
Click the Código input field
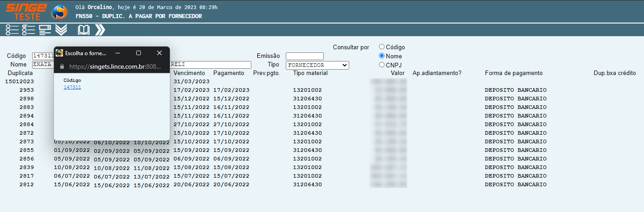click(x=43, y=56)
